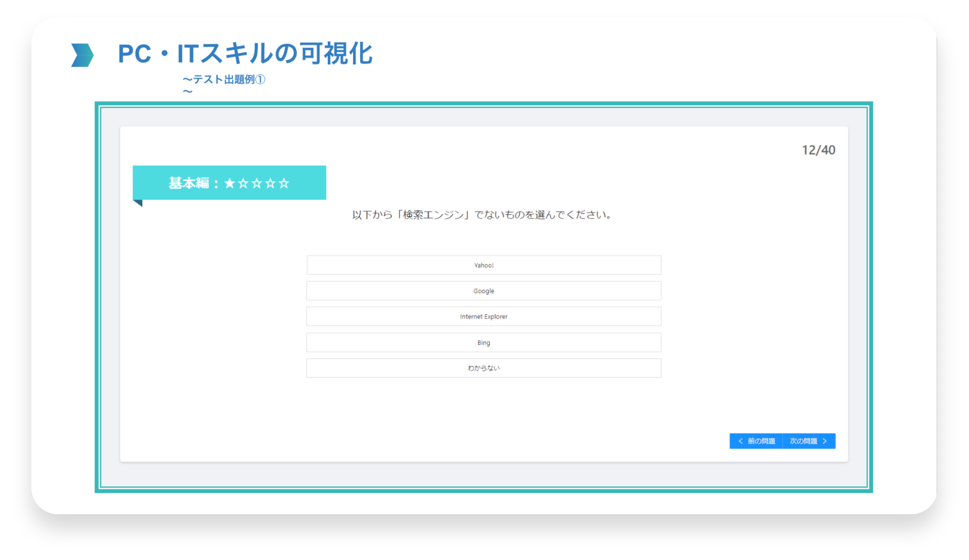The width and height of the screenshot is (969, 560).
Task: Click the question text about 検索エンジン
Action: pyautogui.click(x=481, y=215)
